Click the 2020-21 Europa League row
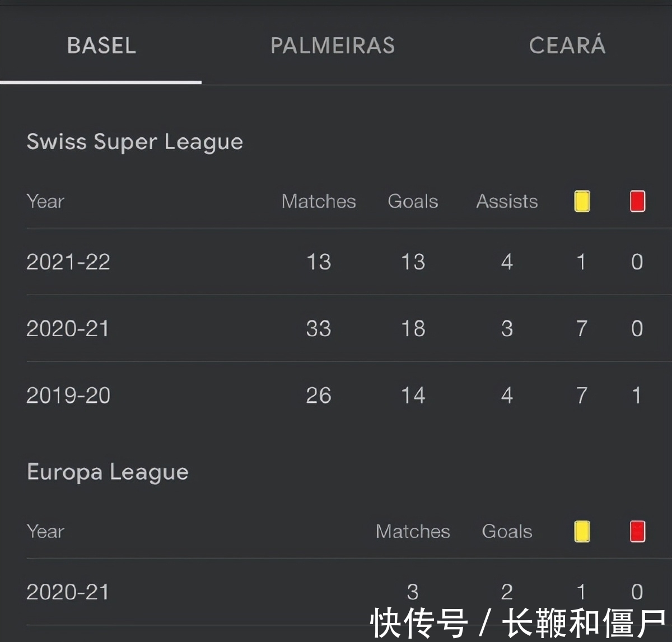This screenshot has width=672, height=642. (x=336, y=592)
